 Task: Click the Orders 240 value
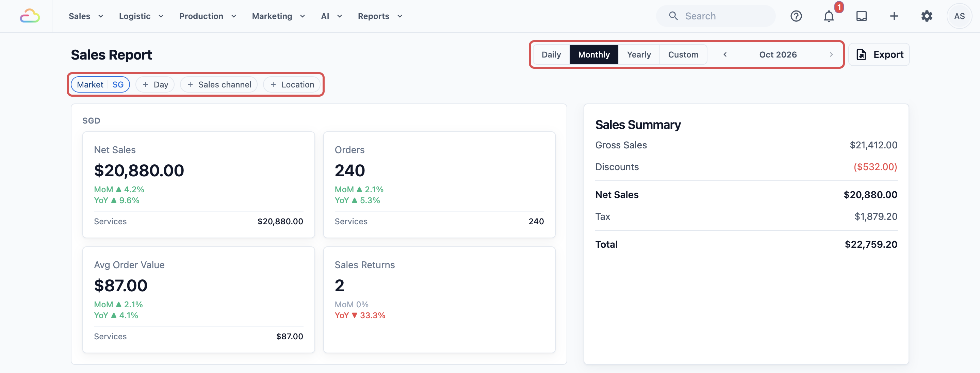tap(349, 170)
